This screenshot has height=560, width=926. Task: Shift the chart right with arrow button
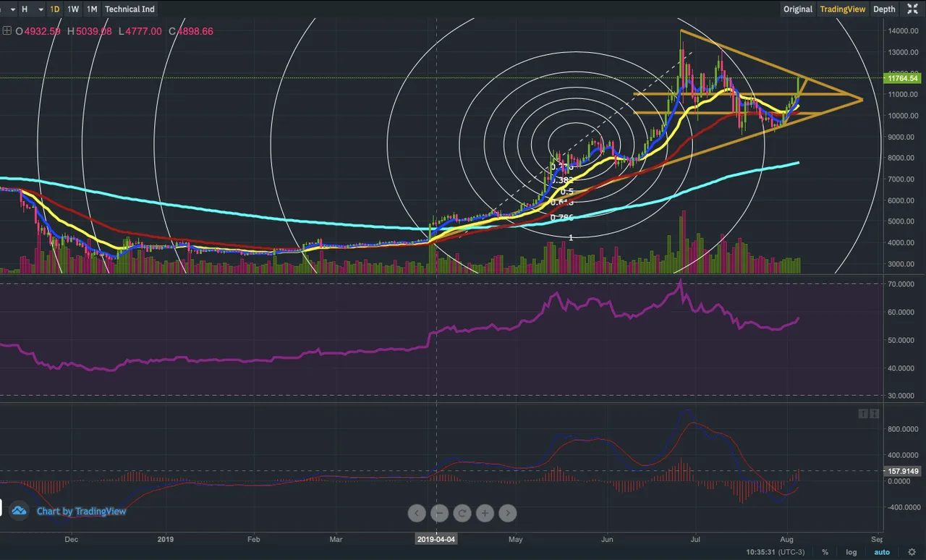[508, 514]
